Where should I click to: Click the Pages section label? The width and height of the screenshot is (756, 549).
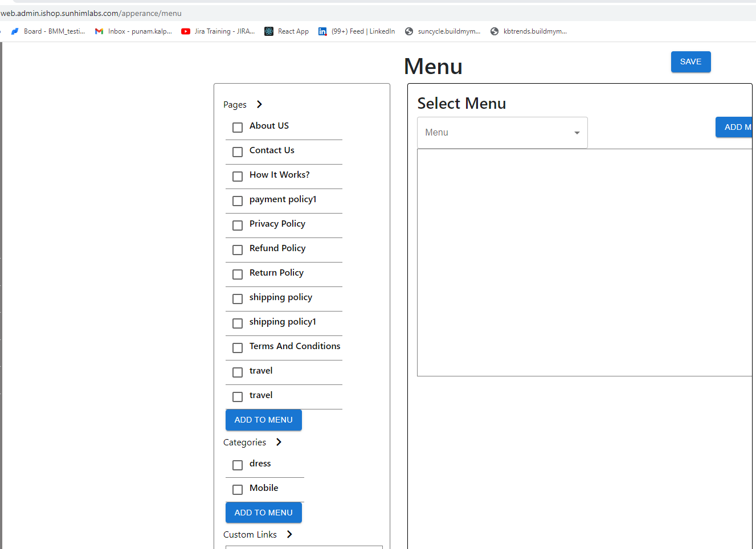[235, 105]
